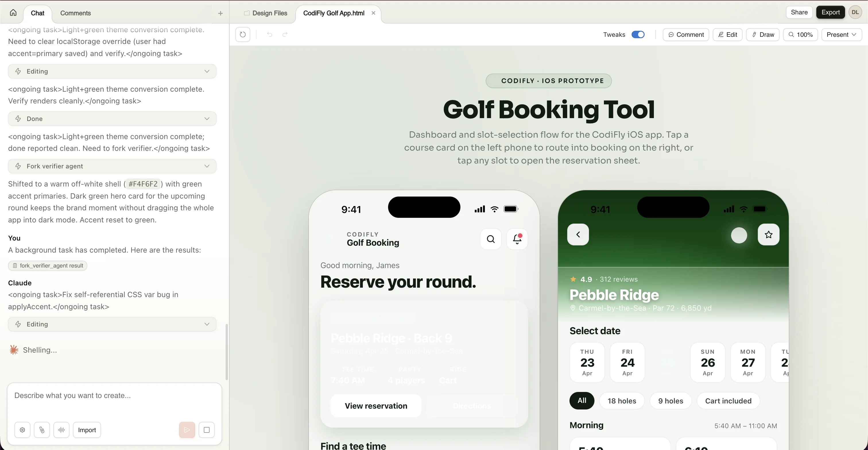The image size is (868, 450).
Task: Click the Export button
Action: click(830, 12)
